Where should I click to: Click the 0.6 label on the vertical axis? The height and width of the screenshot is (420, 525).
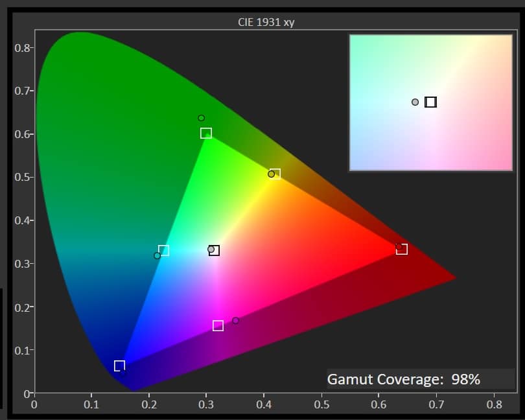(22, 134)
